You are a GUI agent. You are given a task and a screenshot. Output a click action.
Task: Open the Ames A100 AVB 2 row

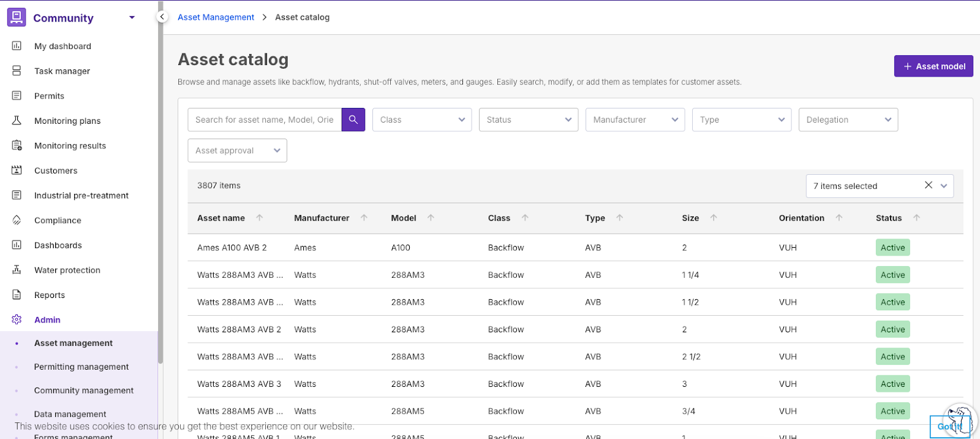(x=232, y=248)
